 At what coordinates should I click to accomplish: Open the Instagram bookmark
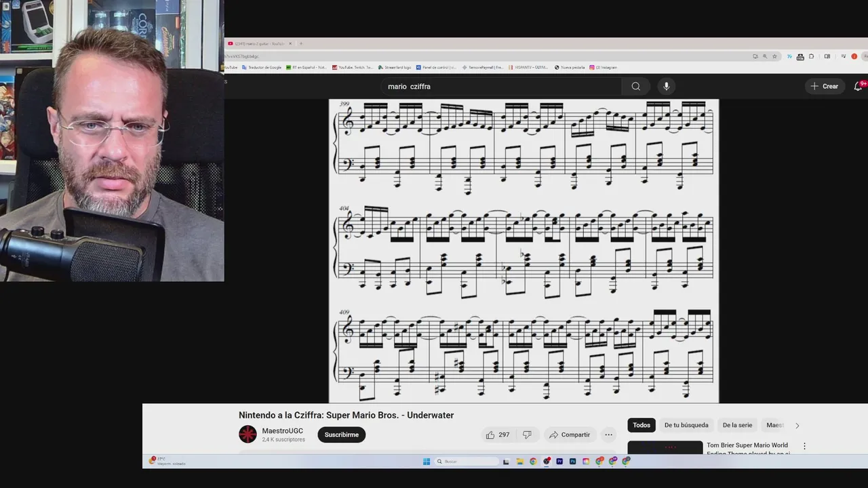pos(604,67)
